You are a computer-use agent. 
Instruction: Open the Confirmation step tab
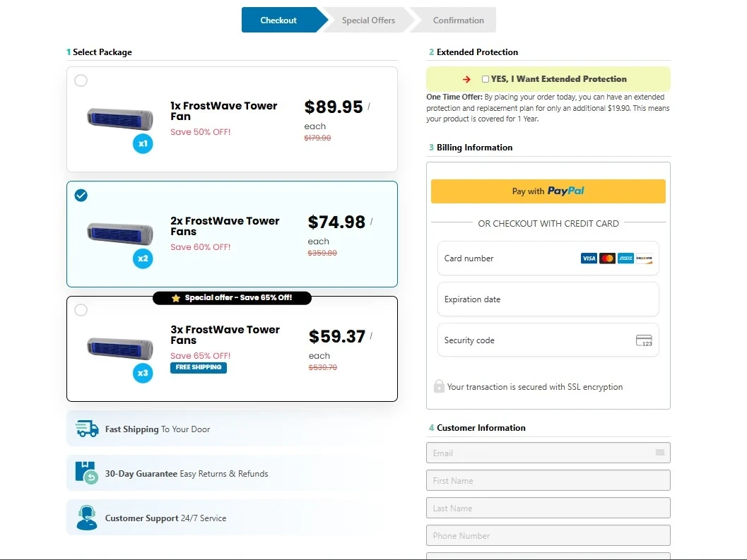(x=458, y=20)
